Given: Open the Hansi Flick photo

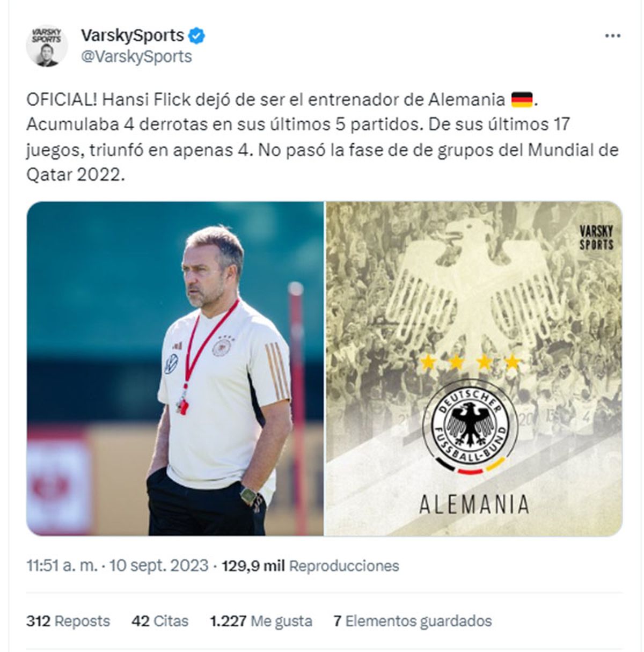Looking at the screenshot, I should click(175, 369).
